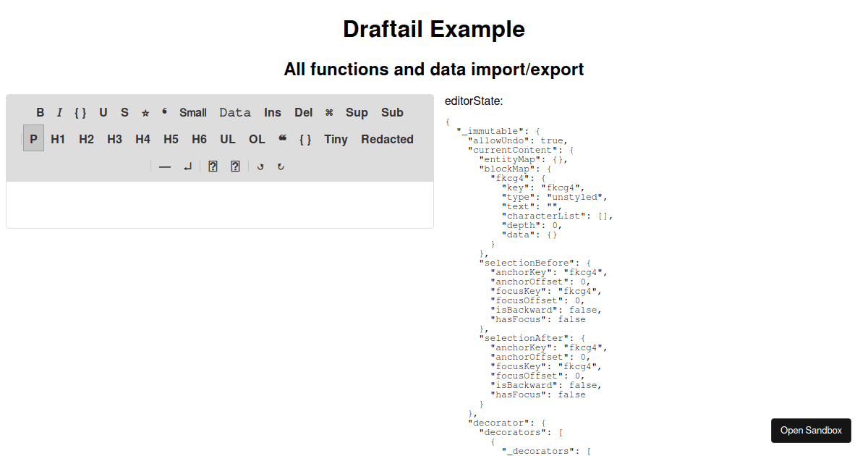The height and width of the screenshot is (456, 868).
Task: Click the code block braces before Tiny
Action: coord(305,139)
